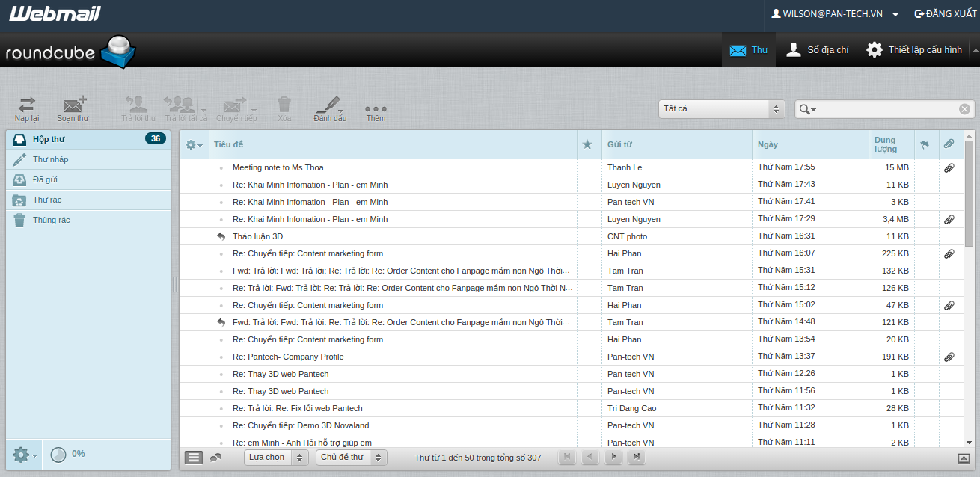
Task: Click the Trả lời tất cả icon
Action: (x=180, y=105)
